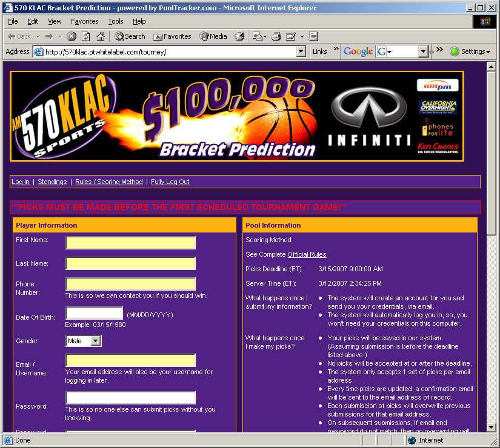500x448 pixels.
Task: Click the Print icon in toolbar
Action: (276, 36)
